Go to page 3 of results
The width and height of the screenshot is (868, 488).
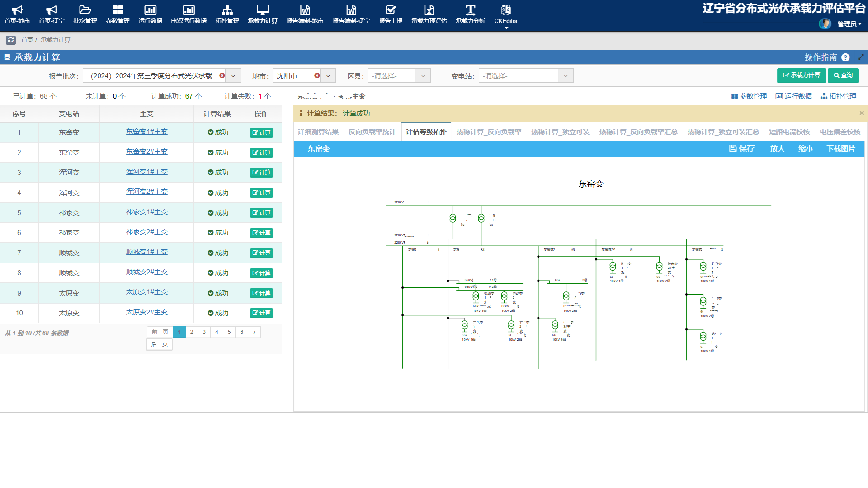point(204,332)
